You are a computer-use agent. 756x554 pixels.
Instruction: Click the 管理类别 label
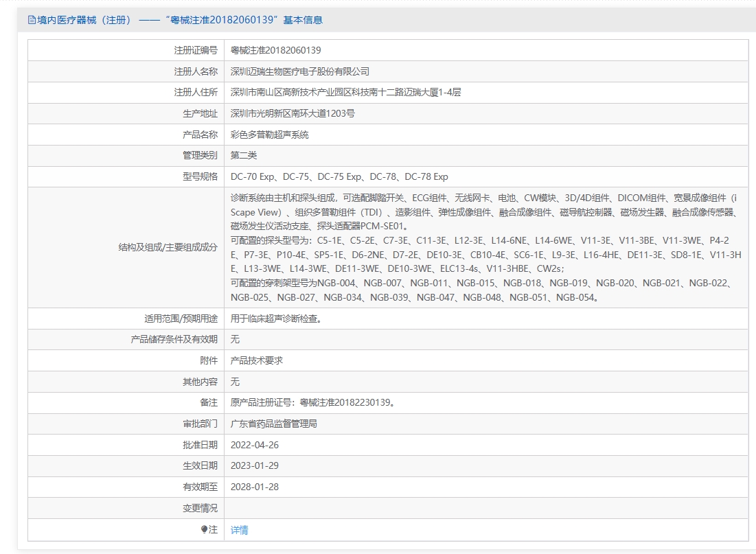[x=200, y=155]
